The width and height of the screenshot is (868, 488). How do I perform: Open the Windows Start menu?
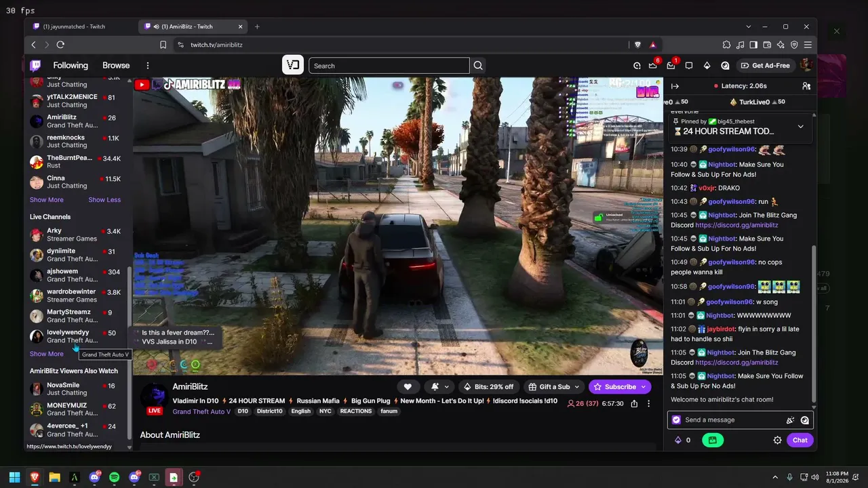pos(14,477)
